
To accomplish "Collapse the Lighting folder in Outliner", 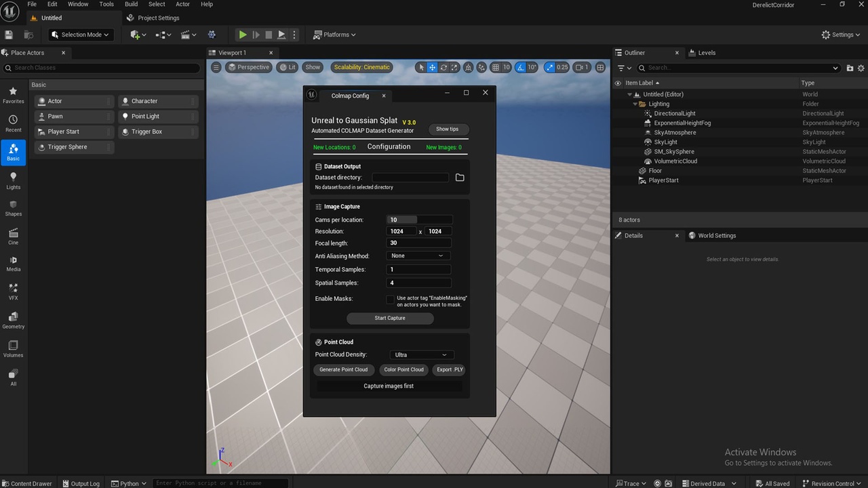I will tap(635, 104).
